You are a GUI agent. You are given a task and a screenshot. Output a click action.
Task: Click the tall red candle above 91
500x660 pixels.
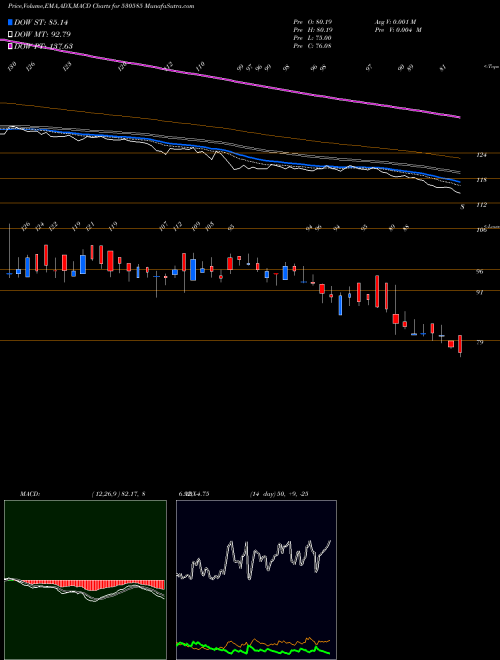(377, 291)
